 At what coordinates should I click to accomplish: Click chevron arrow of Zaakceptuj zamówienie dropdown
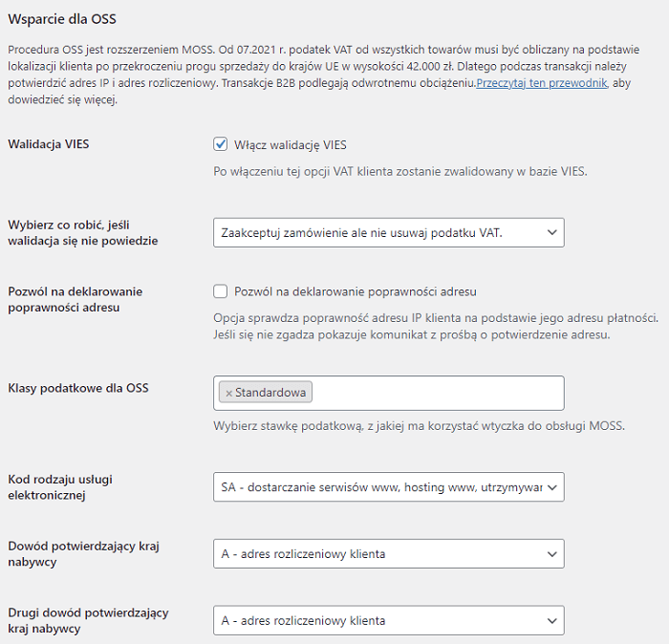point(552,232)
